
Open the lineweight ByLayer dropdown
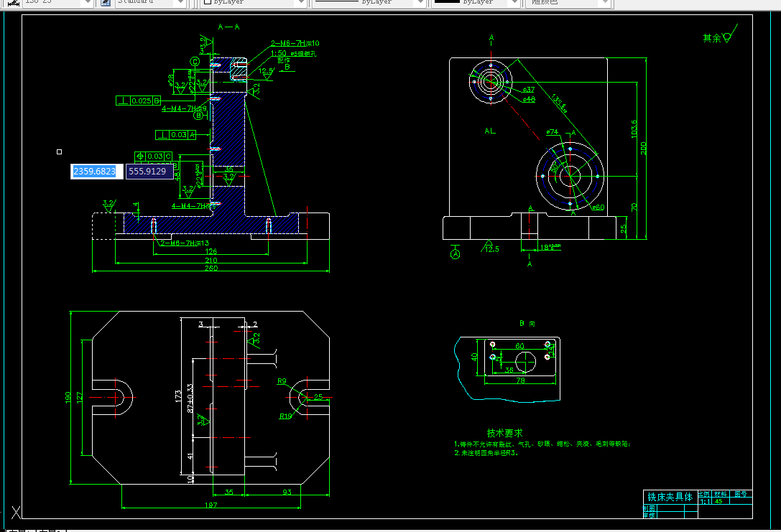(514, 2)
